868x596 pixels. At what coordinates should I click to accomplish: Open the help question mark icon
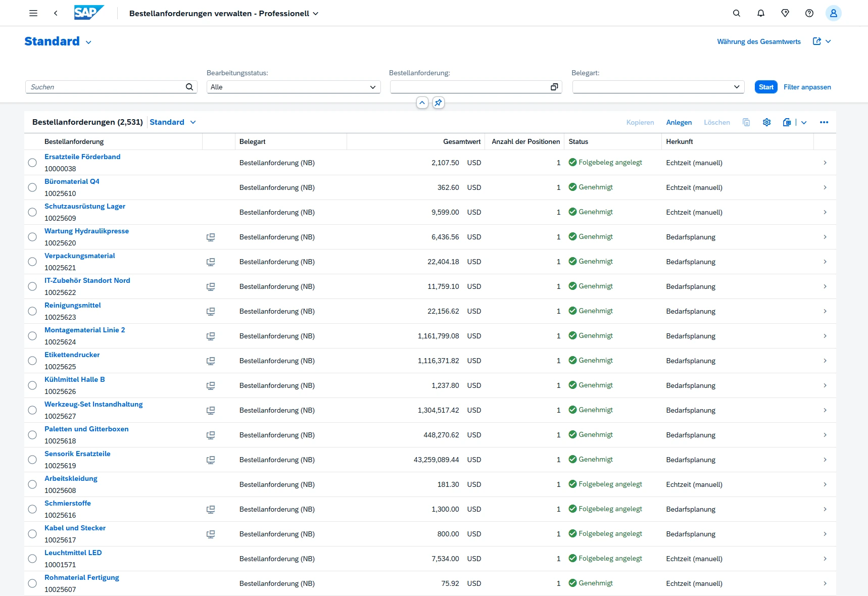pos(809,13)
